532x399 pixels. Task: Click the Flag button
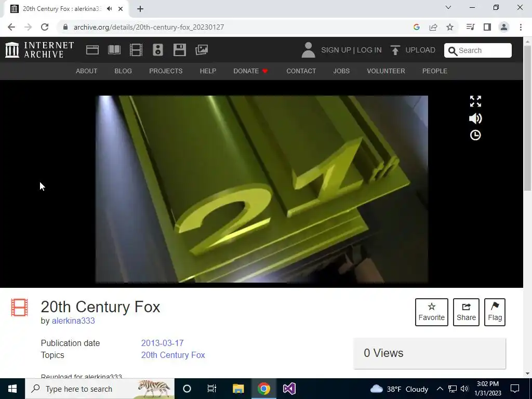point(495,312)
